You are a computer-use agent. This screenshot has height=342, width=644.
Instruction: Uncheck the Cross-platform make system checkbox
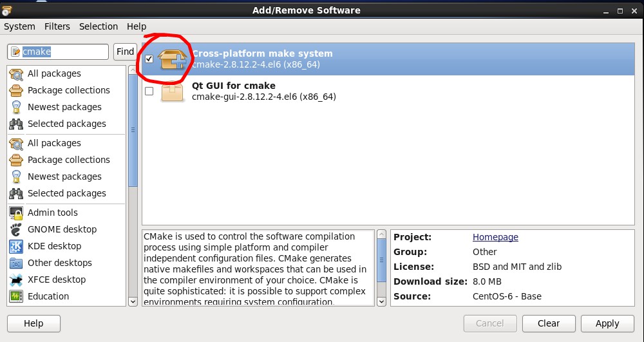tap(149, 59)
